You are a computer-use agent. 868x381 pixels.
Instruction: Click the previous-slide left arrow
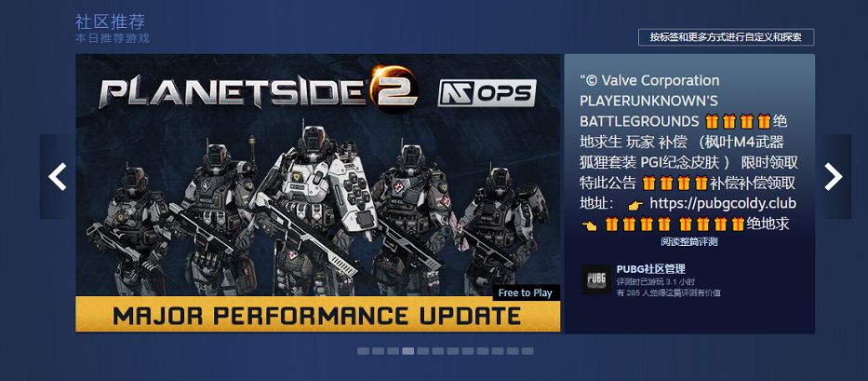click(57, 176)
